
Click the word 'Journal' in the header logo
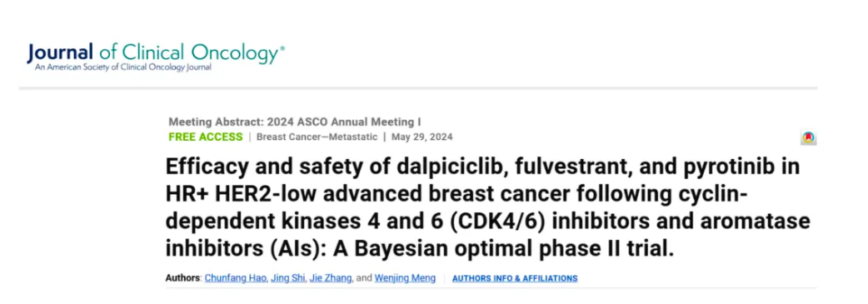(60, 52)
